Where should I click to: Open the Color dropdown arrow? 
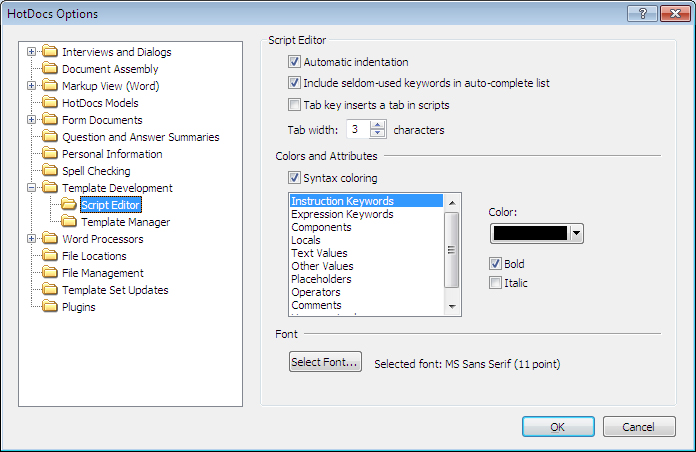tap(576, 233)
